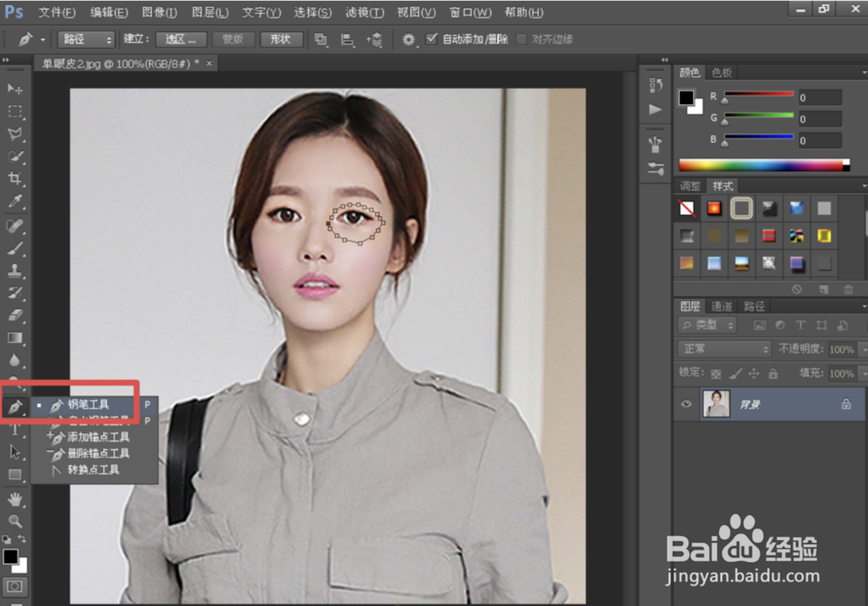Select the Move tool
This screenshot has width=868, height=606.
(15, 89)
